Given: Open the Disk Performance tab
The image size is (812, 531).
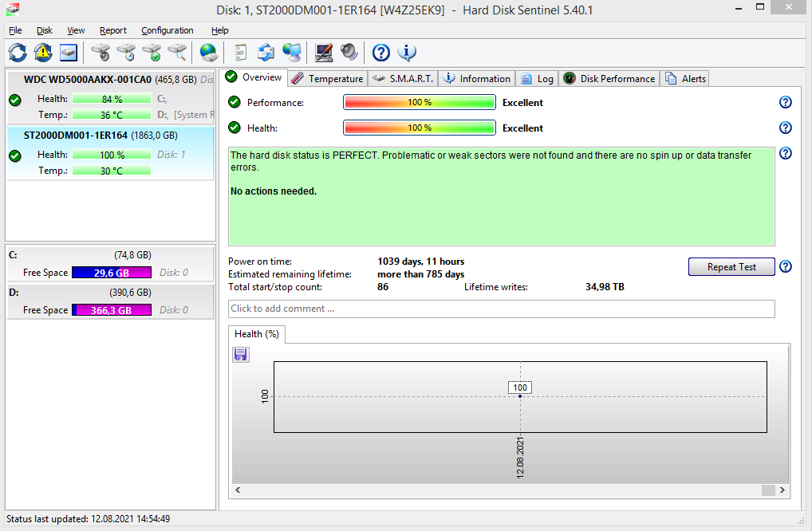Looking at the screenshot, I should 609,78.
